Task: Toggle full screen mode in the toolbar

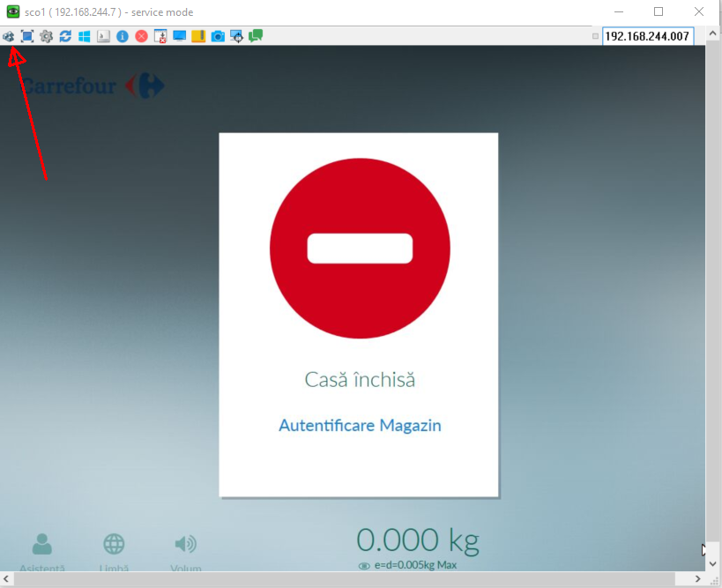Action: click(x=27, y=36)
